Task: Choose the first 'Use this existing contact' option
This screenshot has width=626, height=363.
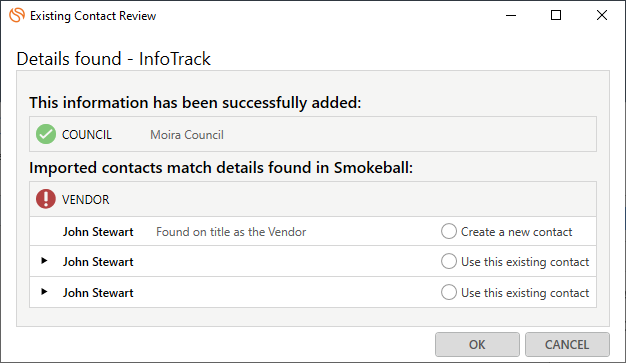Action: click(x=449, y=261)
